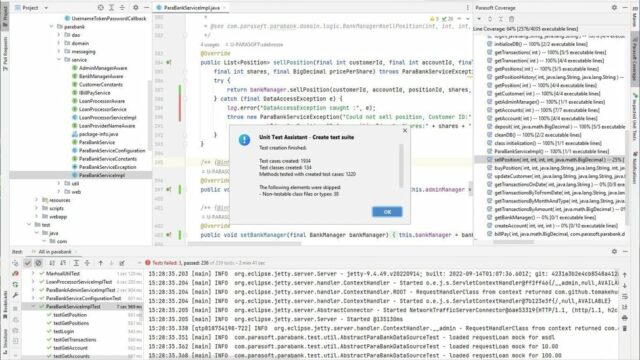Click 'Tests failed: 1, passed: 236' status text
The height and width of the screenshot is (360, 640).
coord(180,263)
